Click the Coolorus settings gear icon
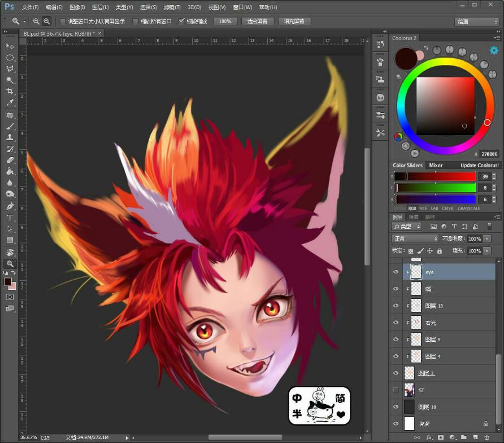The width and height of the screenshot is (504, 443). [x=493, y=50]
